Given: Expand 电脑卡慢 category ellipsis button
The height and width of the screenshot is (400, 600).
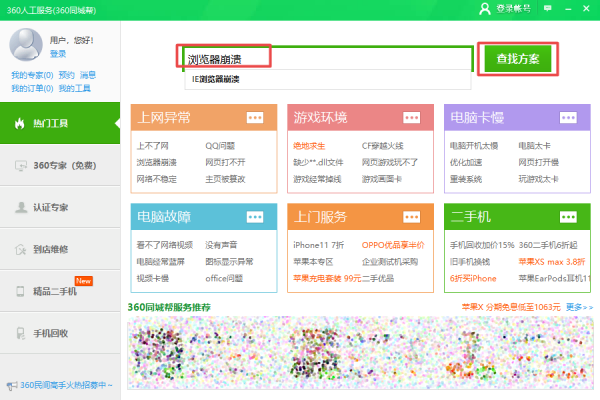Looking at the screenshot, I should 568,118.
